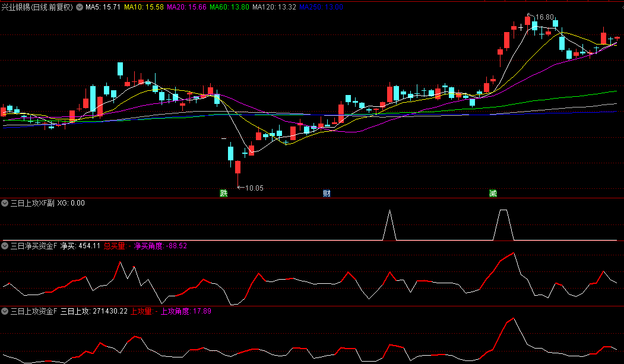Screen dimensions: 624x364
Task: Open the dropdown beside 兴业银锡 chart title
Action: (80, 8)
